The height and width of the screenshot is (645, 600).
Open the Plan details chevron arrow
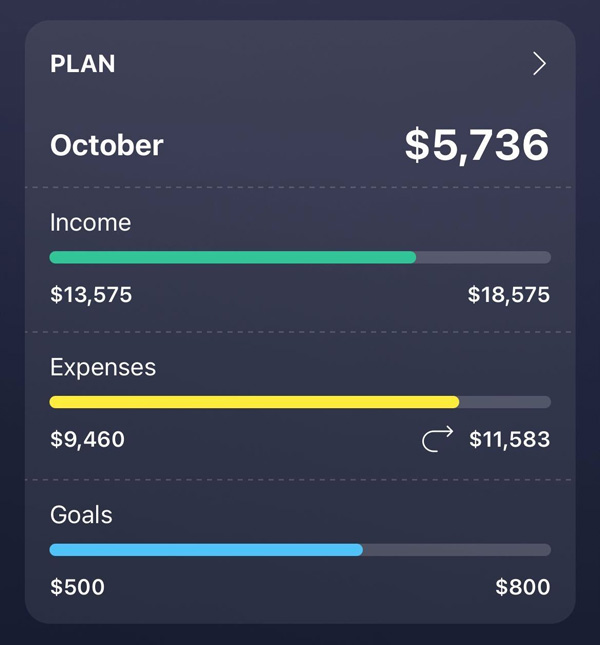coord(539,64)
